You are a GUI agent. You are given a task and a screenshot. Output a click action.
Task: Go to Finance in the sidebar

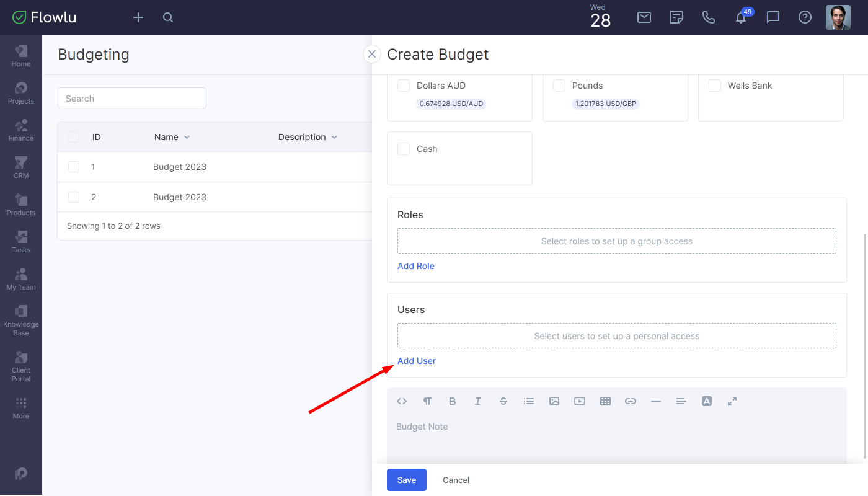(x=21, y=130)
